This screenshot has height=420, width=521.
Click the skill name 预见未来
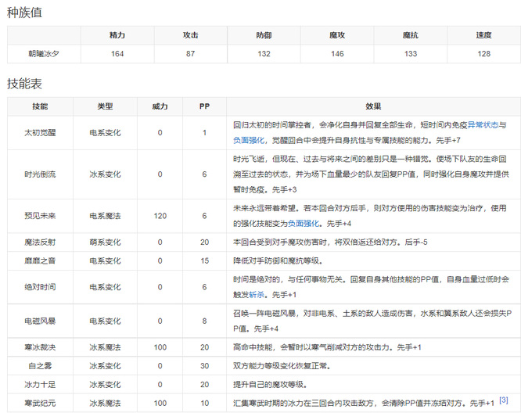pos(40,216)
